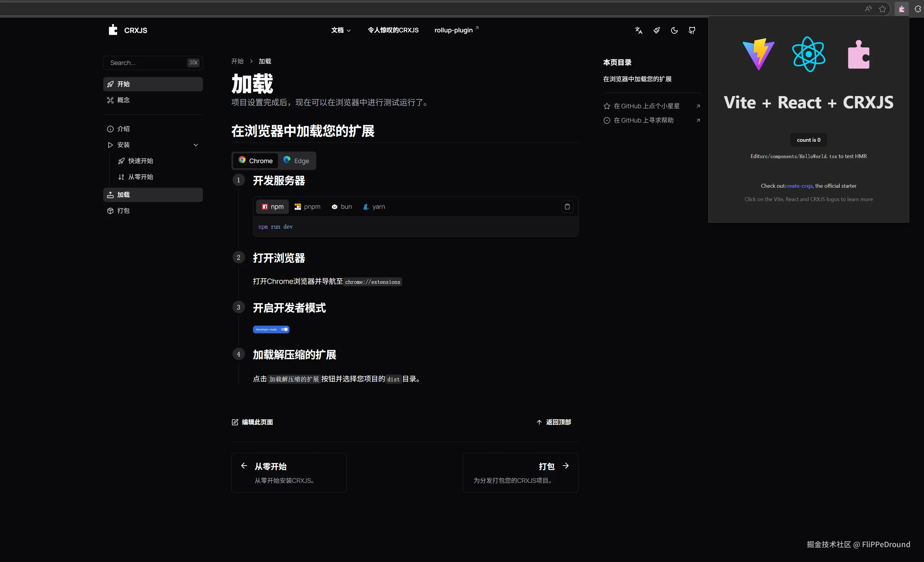Click the CRXJS extension icon in browser toolbar
This screenshot has width=924, height=562.
[x=901, y=9]
